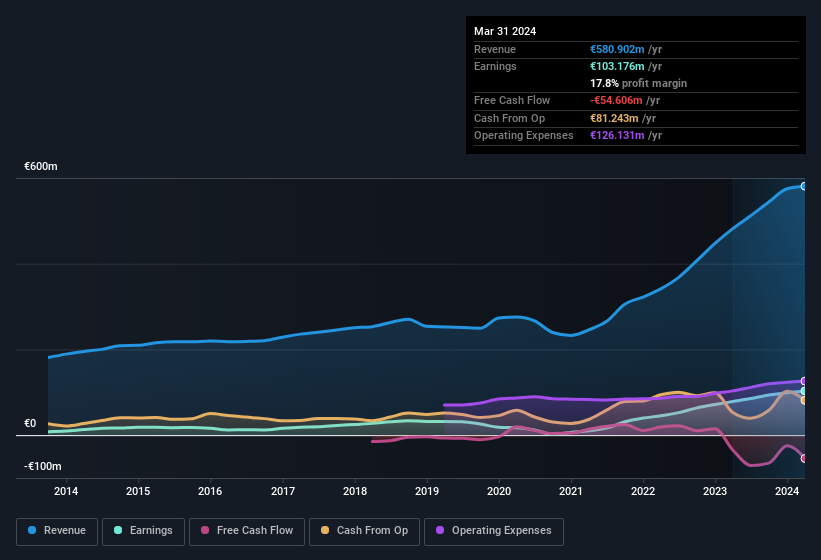Click the blue Revenue endpoint marker
Screen dimensions: 821x560
(x=804, y=186)
